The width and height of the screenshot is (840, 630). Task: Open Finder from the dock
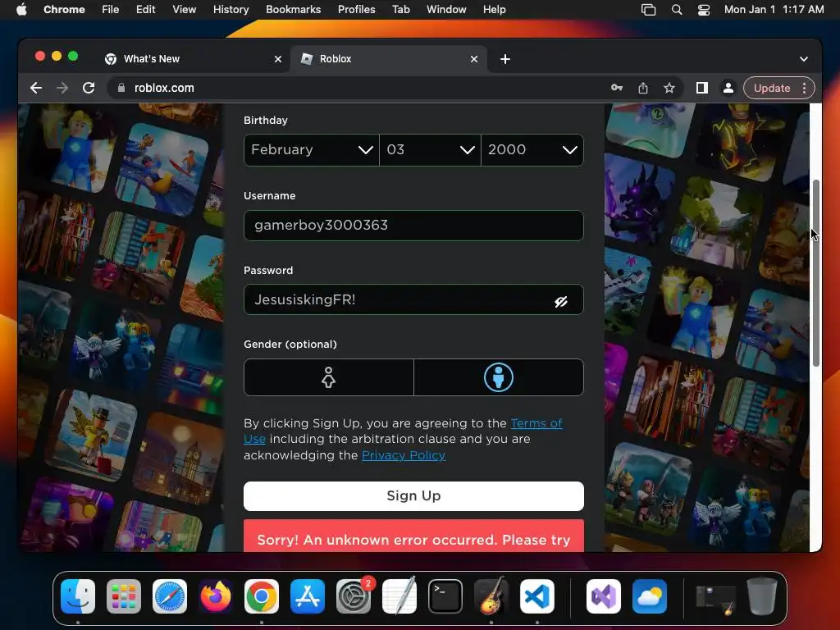78,596
